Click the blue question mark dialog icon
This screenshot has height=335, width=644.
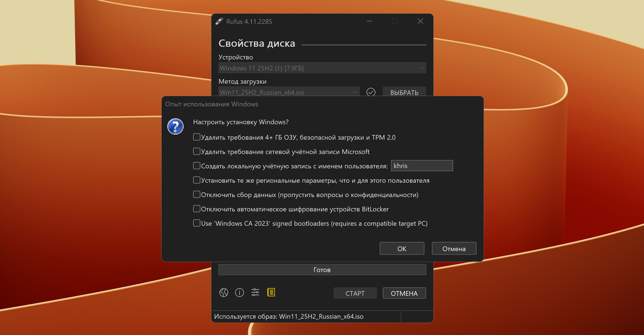175,127
